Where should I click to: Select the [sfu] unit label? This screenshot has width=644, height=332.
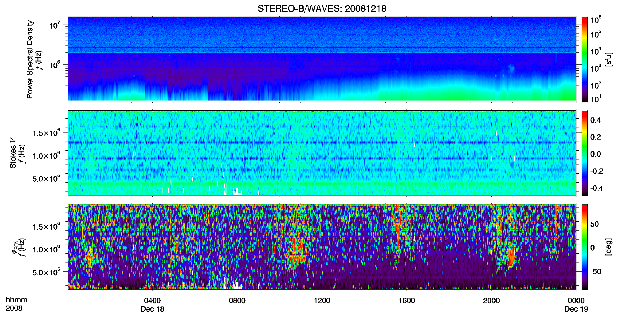pos(609,59)
